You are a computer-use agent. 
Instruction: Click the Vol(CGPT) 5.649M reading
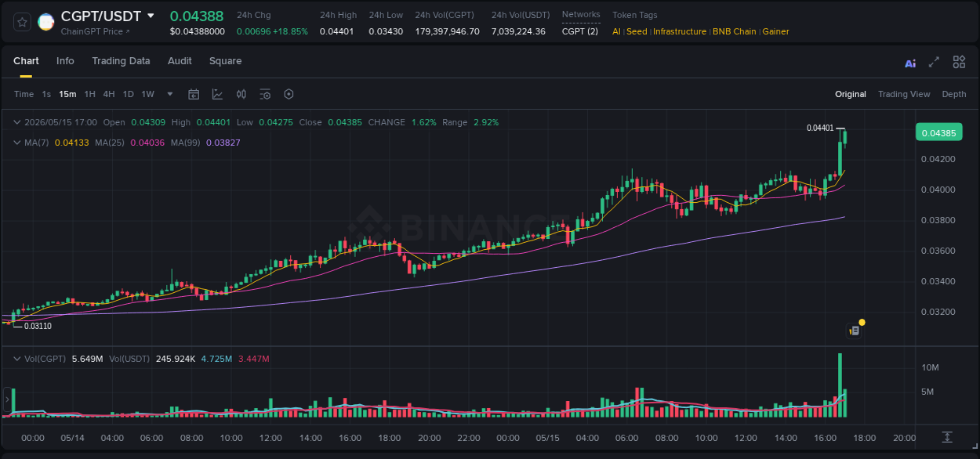pyautogui.click(x=87, y=359)
